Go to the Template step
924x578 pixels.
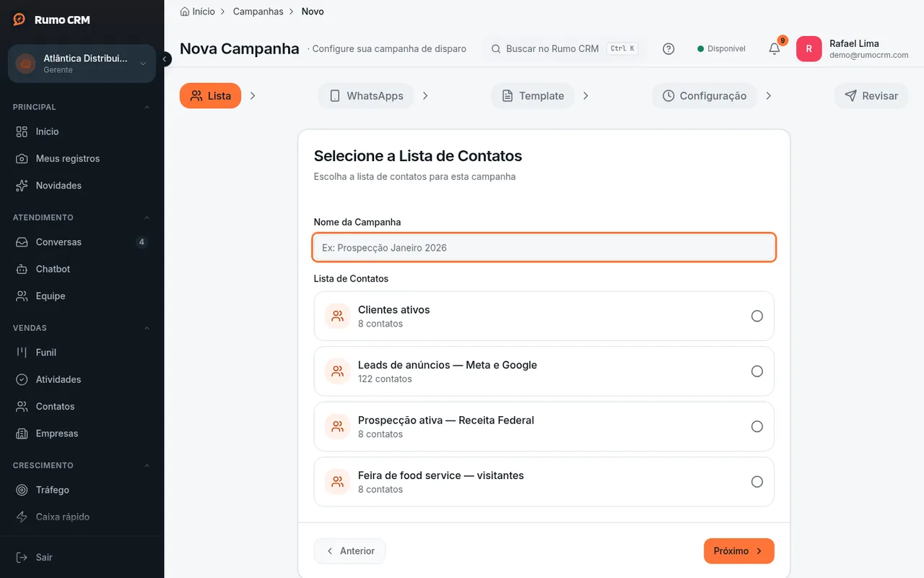533,96
